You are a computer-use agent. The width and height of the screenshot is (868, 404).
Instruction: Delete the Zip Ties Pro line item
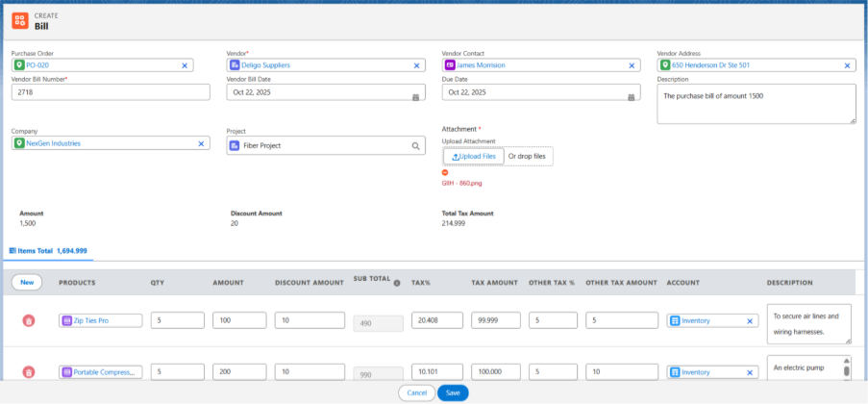(x=29, y=320)
